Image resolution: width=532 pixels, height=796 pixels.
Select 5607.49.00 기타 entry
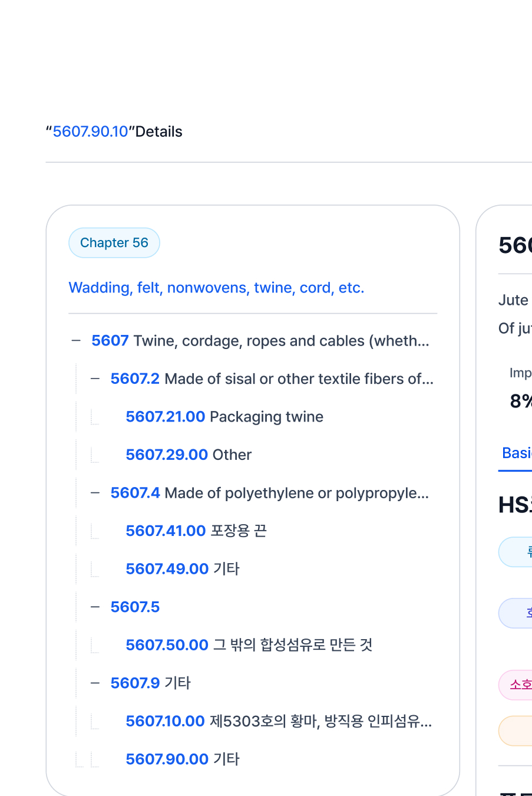point(182,569)
